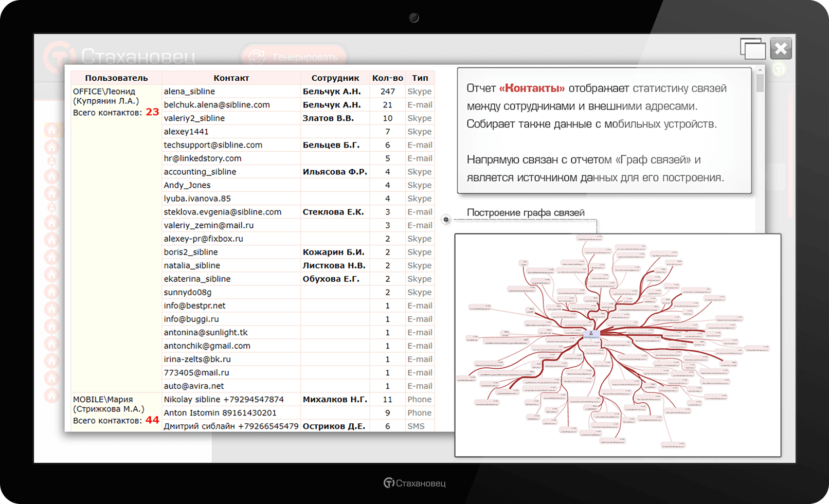Screen dimensions: 829x504
Task: Click the round marker beside Построение графа связей
Action: (446, 220)
